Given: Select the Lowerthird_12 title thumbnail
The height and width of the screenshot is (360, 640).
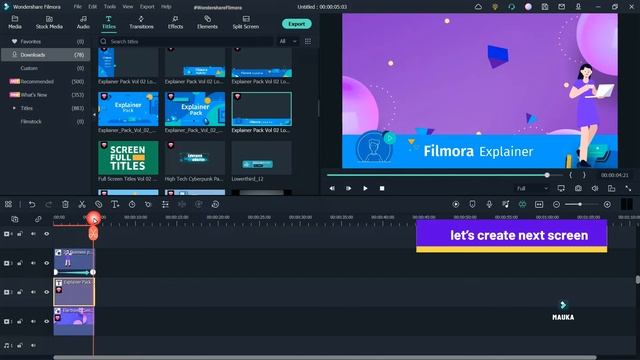Looking at the screenshot, I should pyautogui.click(x=262, y=158).
